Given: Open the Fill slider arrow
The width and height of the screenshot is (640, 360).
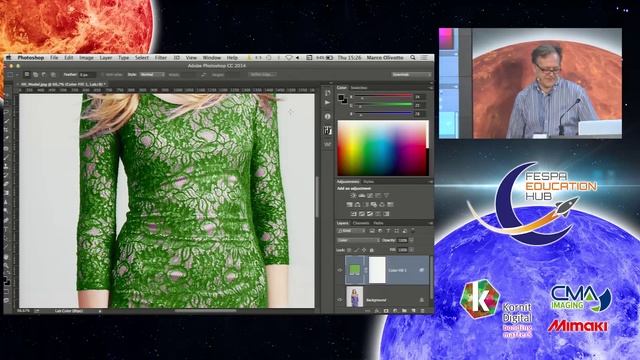Looking at the screenshot, I should pyautogui.click(x=411, y=249).
